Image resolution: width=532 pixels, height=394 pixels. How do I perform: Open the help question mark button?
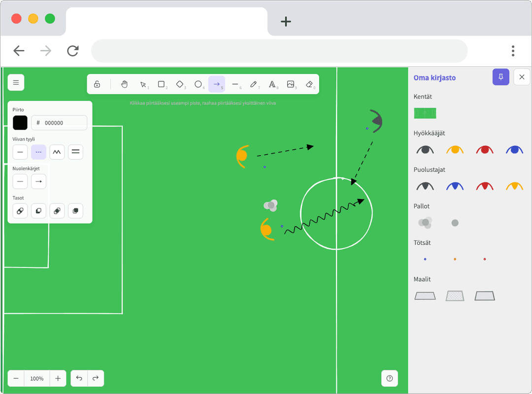coord(390,378)
